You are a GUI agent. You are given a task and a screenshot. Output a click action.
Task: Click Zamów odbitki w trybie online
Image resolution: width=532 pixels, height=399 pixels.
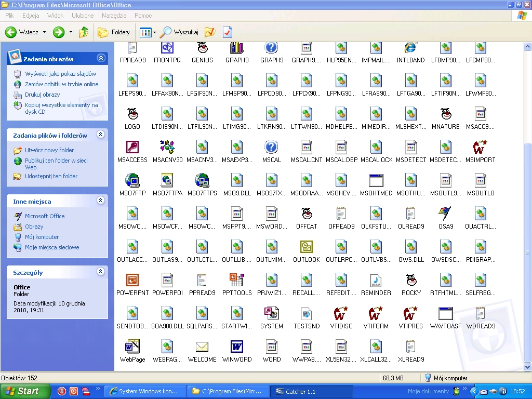click(61, 84)
